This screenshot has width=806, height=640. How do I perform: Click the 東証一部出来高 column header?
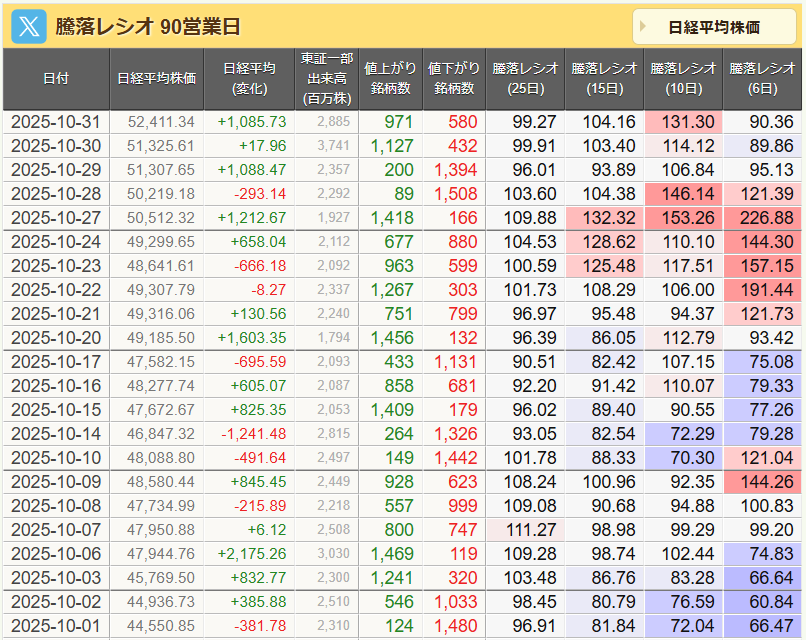pyautogui.click(x=326, y=78)
